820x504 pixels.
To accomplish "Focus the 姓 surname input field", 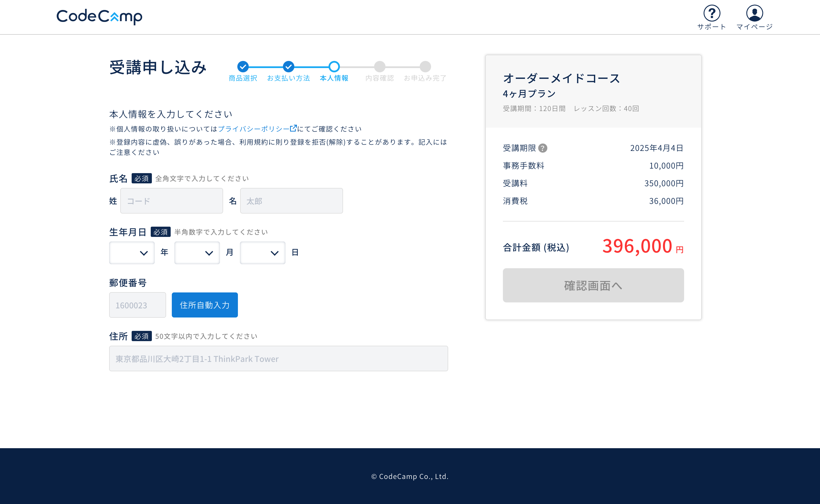I will 172,201.
